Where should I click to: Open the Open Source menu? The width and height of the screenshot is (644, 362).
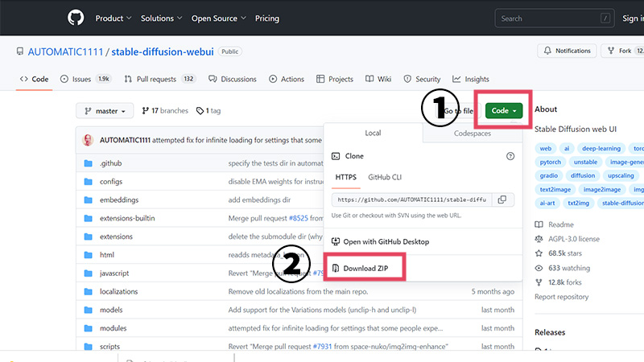pyautogui.click(x=218, y=18)
